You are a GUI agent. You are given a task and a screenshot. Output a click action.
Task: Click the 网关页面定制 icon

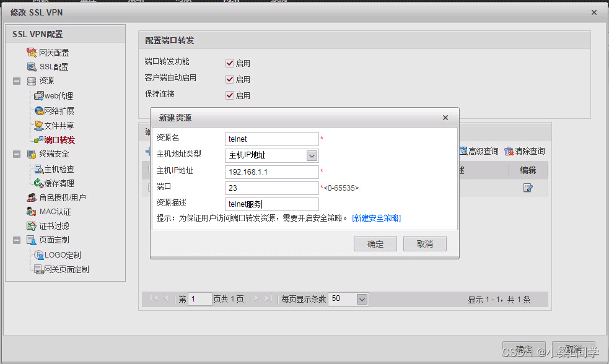click(39, 269)
